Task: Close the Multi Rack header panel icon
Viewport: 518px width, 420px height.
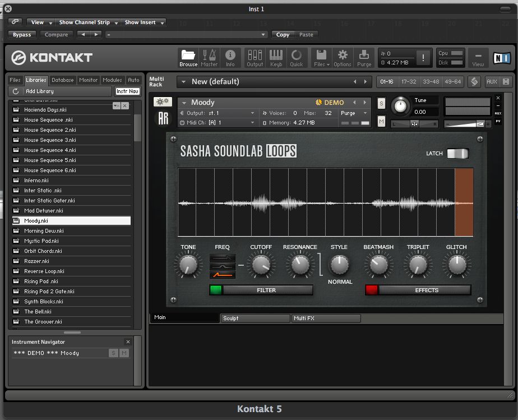Action: (506, 82)
